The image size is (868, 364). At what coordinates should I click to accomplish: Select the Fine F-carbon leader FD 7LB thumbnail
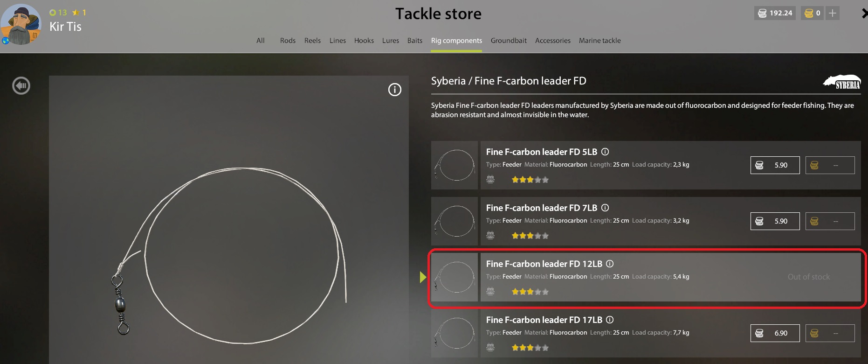pyautogui.click(x=455, y=221)
